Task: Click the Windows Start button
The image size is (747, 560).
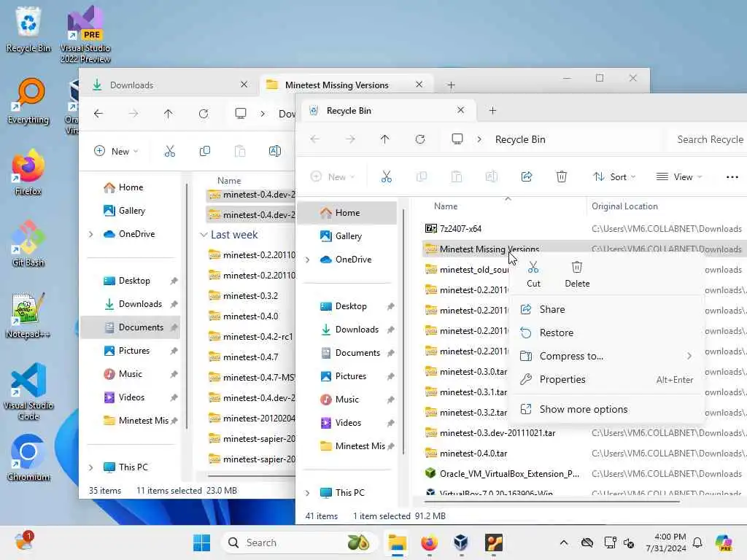Action: click(x=201, y=542)
